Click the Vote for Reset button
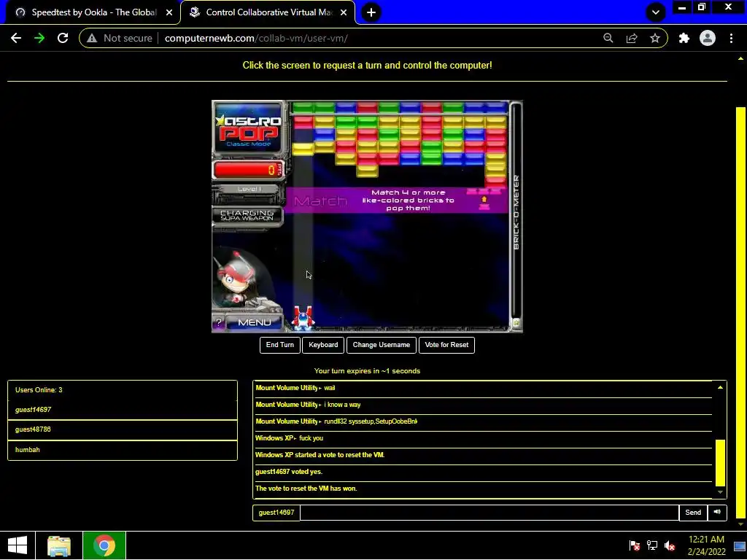The image size is (747, 560). tap(446, 345)
